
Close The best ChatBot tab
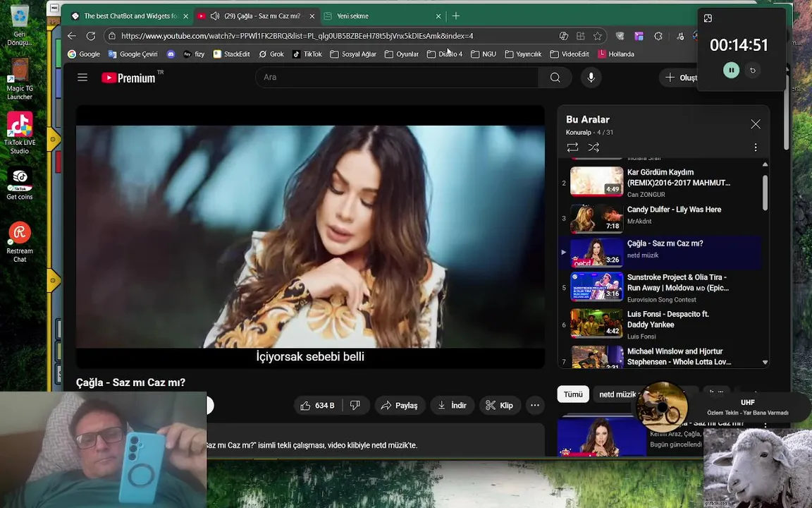pyautogui.click(x=185, y=16)
